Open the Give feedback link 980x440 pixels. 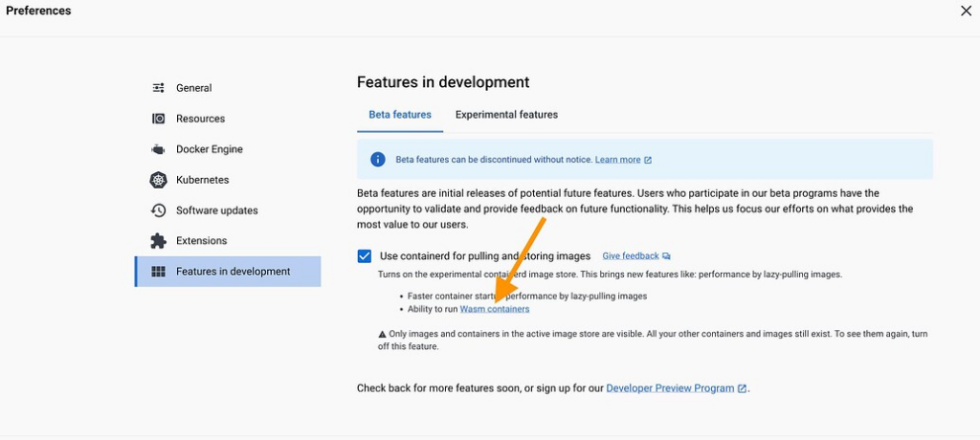coord(631,256)
